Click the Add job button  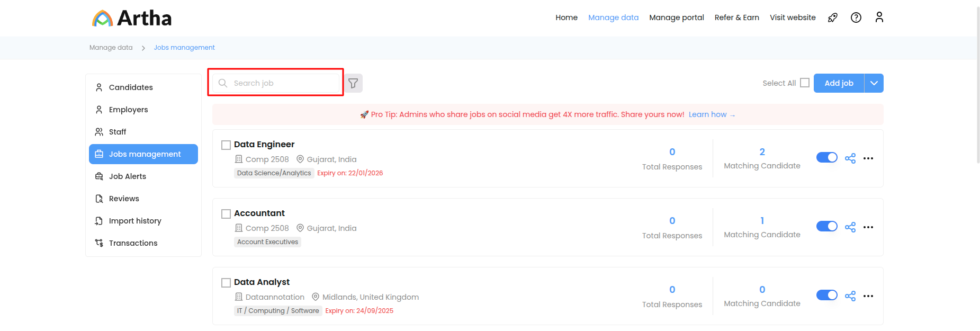839,83
